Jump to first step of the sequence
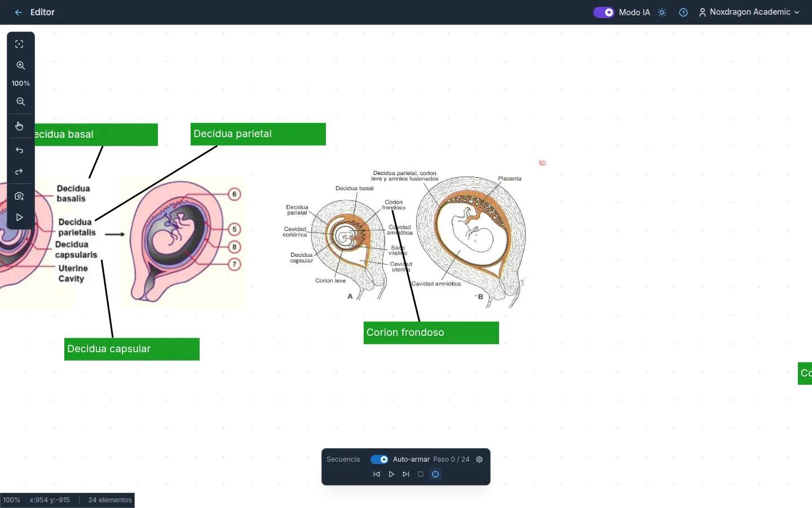 click(x=377, y=474)
